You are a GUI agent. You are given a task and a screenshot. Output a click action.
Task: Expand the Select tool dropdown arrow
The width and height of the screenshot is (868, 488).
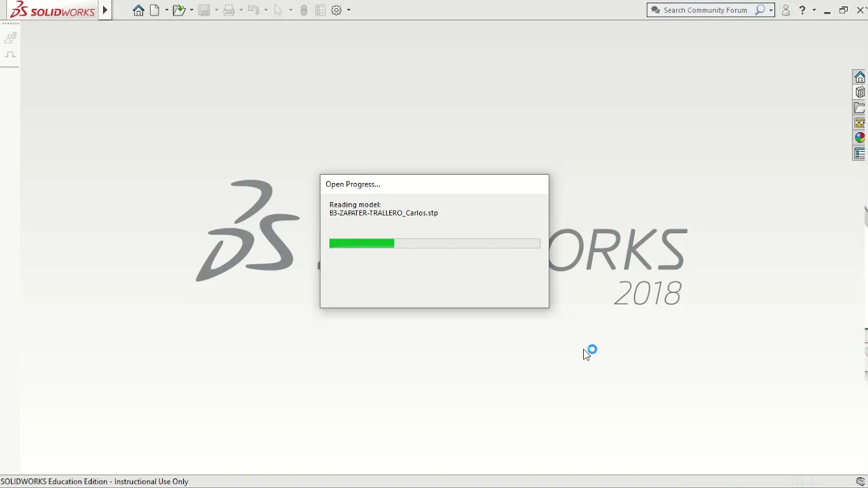pyautogui.click(x=290, y=10)
